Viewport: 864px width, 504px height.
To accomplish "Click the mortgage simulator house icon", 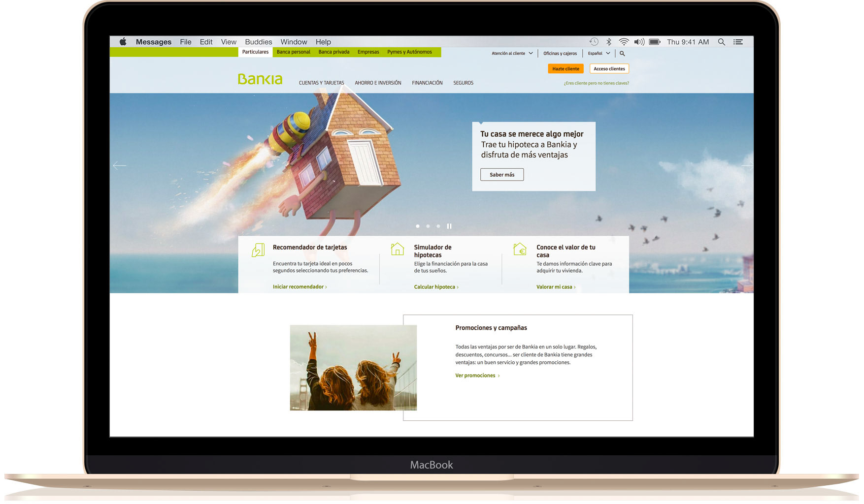I will click(x=398, y=249).
